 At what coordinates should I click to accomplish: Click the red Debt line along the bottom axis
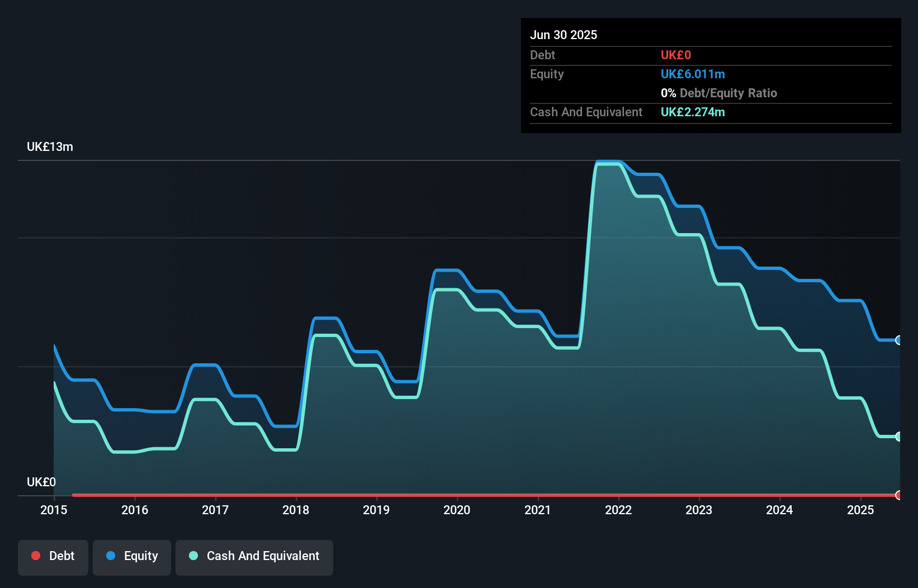pos(447,495)
